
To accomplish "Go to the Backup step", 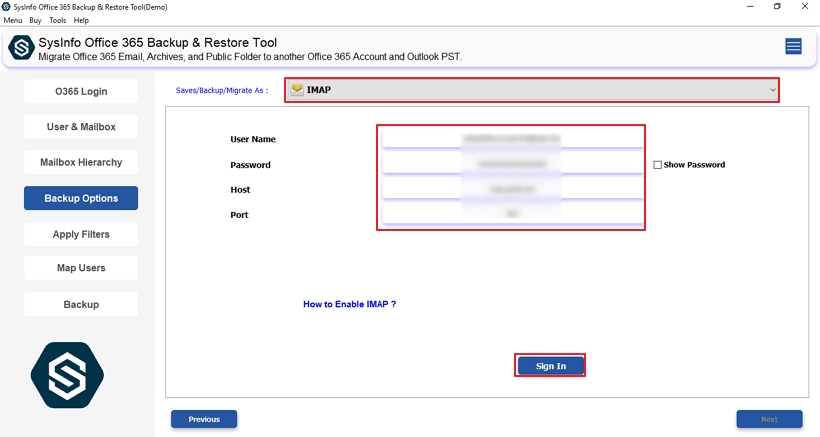I will pyautogui.click(x=81, y=304).
